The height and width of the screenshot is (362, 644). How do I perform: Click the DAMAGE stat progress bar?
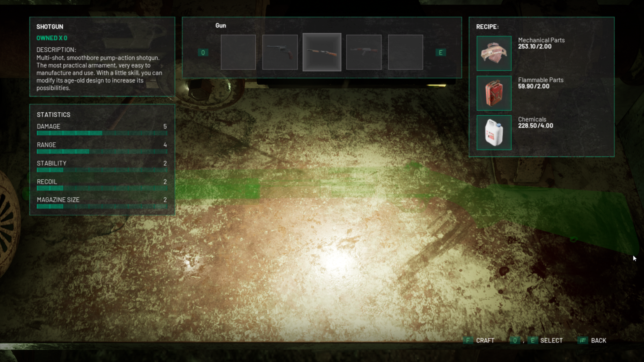(102, 133)
